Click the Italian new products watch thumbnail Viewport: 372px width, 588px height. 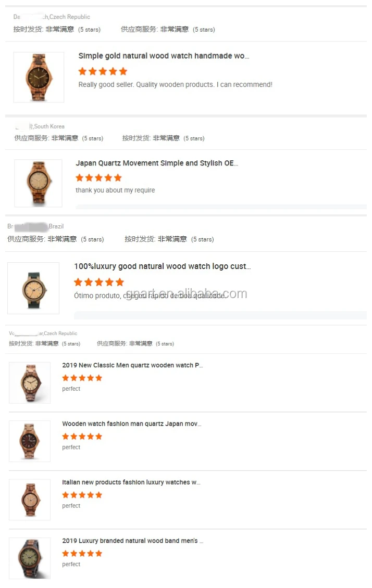(x=30, y=500)
